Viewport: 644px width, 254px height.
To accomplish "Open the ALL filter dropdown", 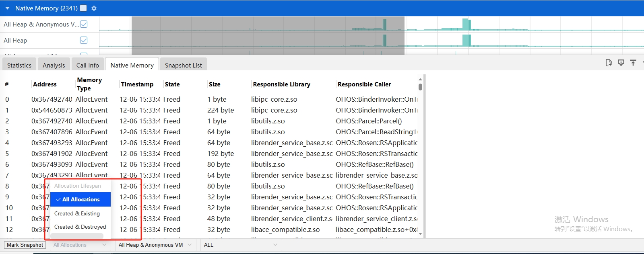I will click(241, 245).
